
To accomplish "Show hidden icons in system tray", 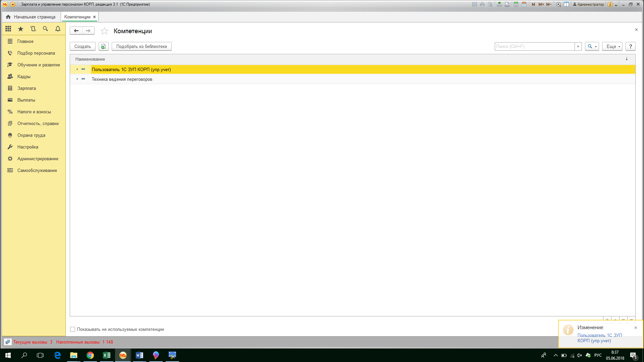I will coord(555,355).
